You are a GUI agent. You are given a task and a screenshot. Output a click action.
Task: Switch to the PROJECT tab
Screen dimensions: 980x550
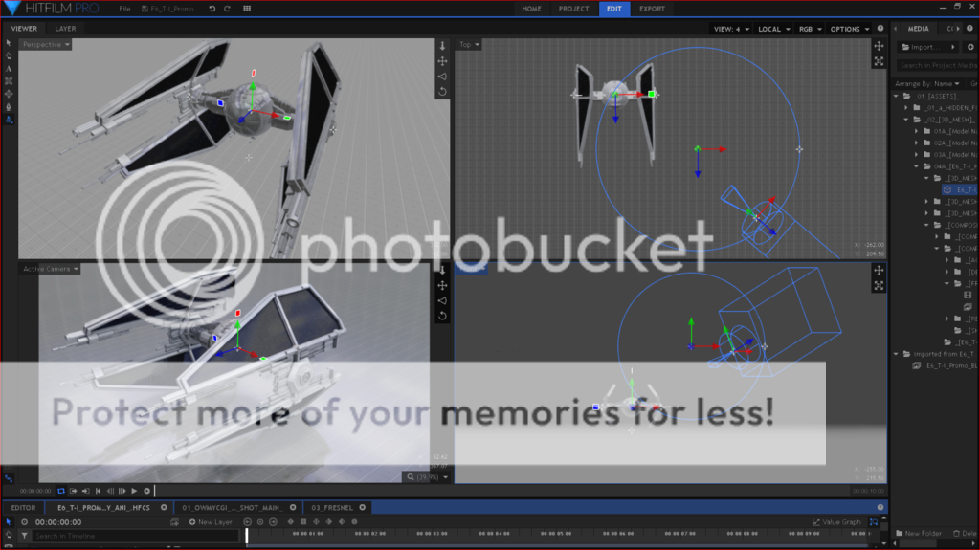[x=574, y=9]
